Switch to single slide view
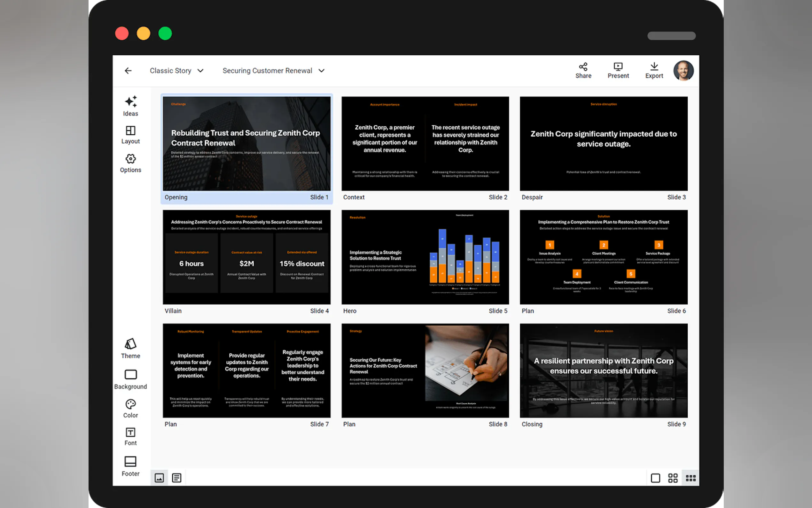The height and width of the screenshot is (508, 812). [655, 478]
